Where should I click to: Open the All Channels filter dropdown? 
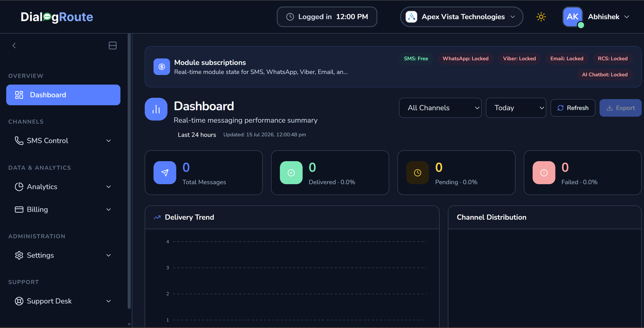tap(440, 108)
